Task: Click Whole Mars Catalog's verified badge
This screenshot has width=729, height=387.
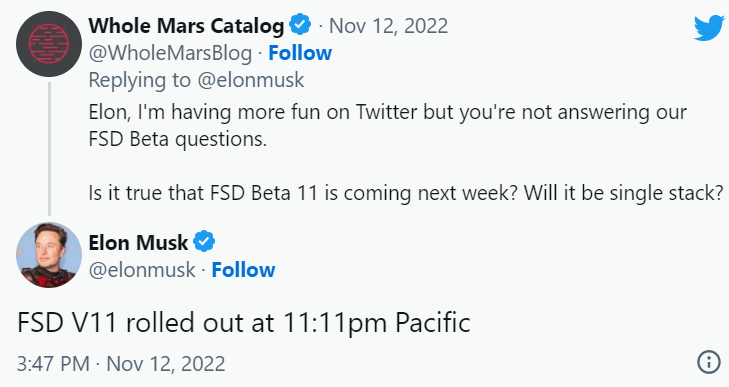Action: coord(300,25)
